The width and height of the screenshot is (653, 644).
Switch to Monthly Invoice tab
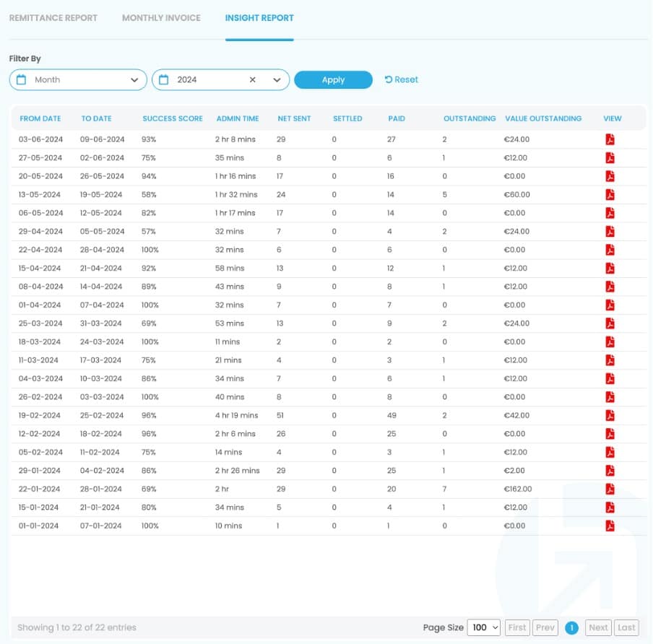161,18
